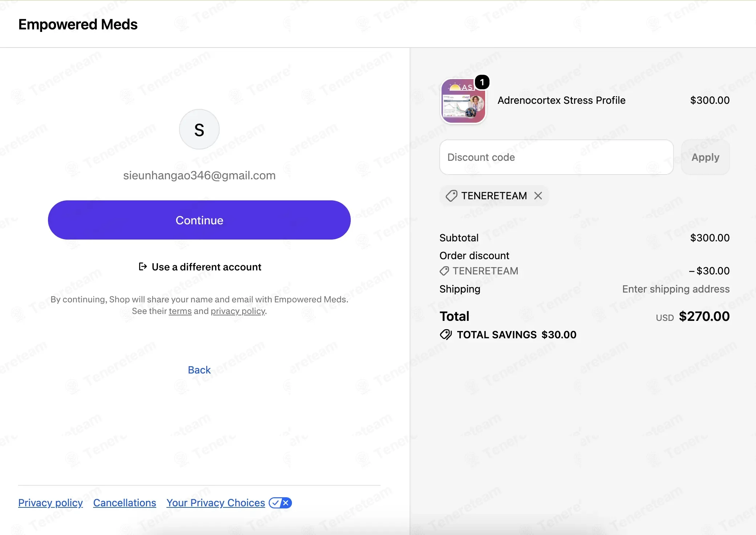Viewport: 756px width, 535px height.
Task: Click the Total Savings tag icon
Action: (x=446, y=335)
